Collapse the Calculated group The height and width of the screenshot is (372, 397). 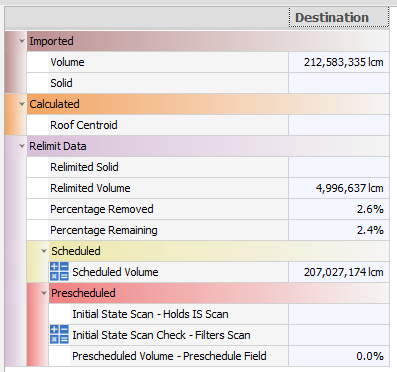pyautogui.click(x=22, y=104)
